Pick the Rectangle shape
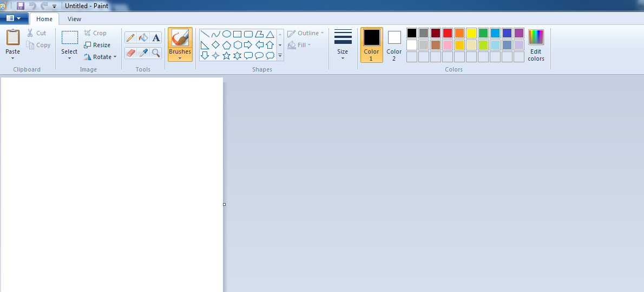The image size is (644, 292). (238, 34)
